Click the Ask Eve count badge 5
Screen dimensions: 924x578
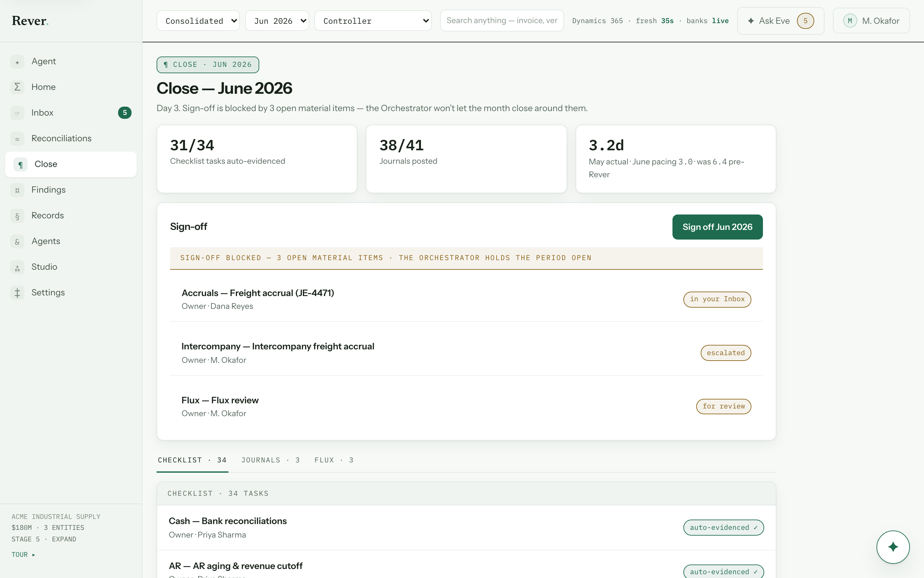(x=805, y=21)
